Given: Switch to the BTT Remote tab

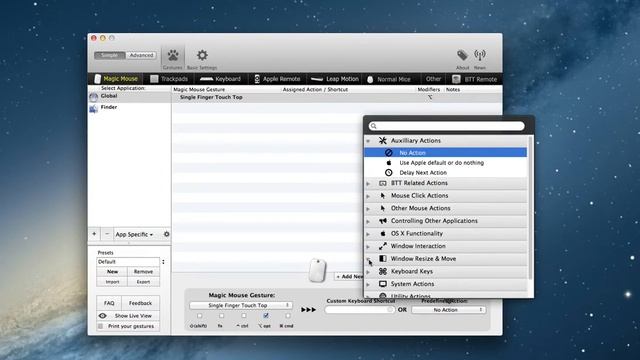Looking at the screenshot, I should 474,79.
